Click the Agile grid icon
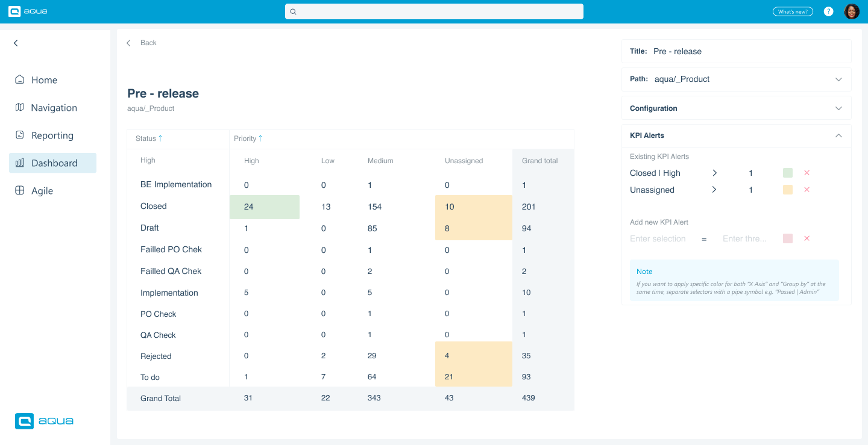Screen dimensions: 868x445 pos(20,190)
